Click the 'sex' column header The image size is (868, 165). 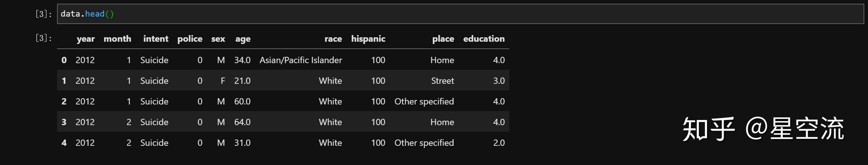pos(218,39)
